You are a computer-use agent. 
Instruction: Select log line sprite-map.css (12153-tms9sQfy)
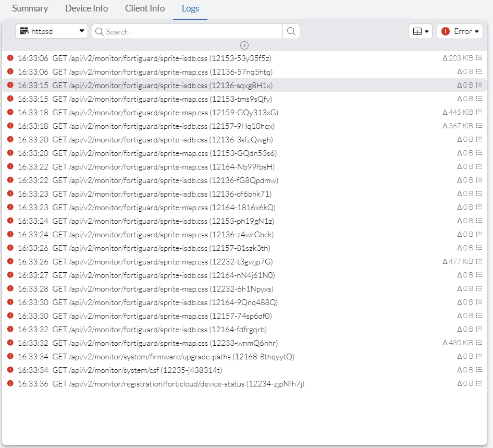pyautogui.click(x=244, y=99)
